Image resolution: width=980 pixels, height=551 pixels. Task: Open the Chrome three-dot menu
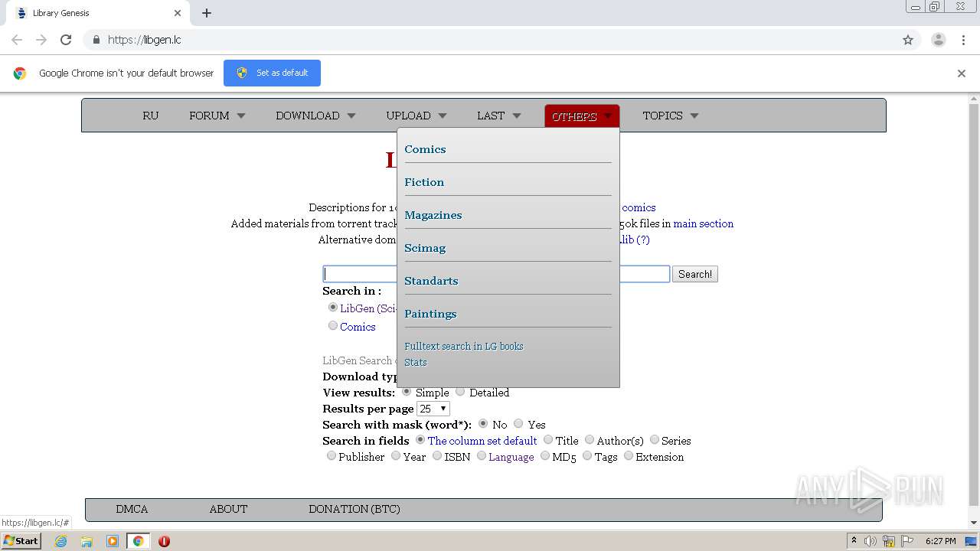963,40
